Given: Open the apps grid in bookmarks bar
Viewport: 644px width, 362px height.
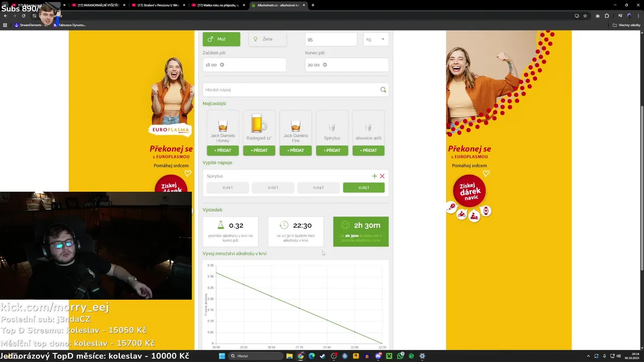Looking at the screenshot, I should [x=6, y=25].
